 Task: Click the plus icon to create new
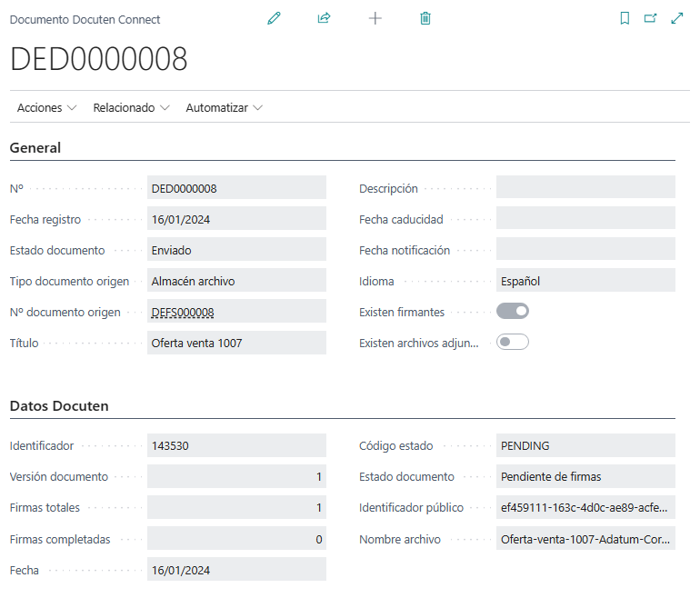(375, 18)
